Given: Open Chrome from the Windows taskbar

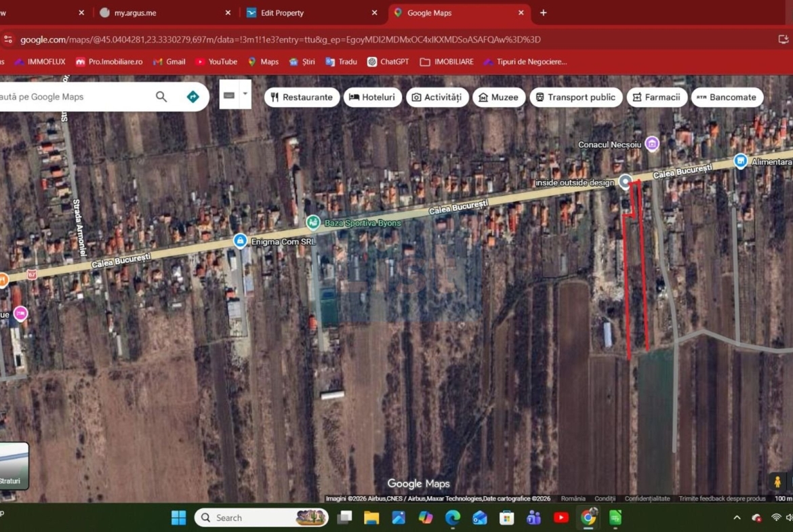Looking at the screenshot, I should click(588, 518).
